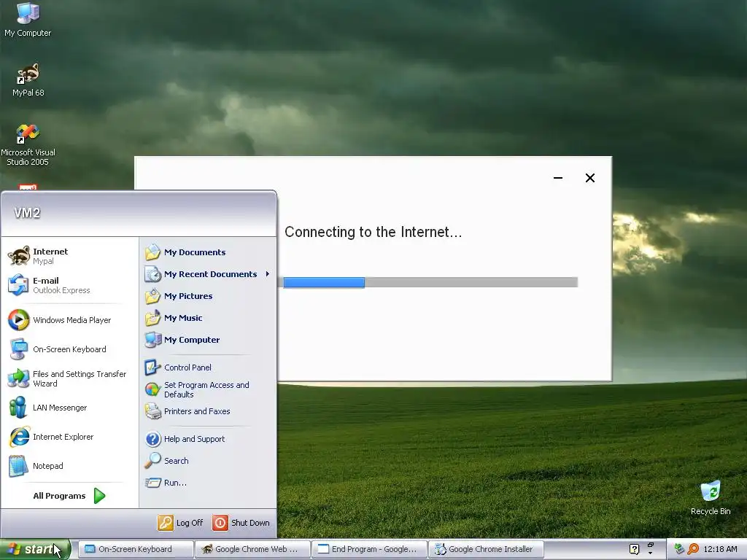Minimize the Chrome Installer window

point(558,178)
